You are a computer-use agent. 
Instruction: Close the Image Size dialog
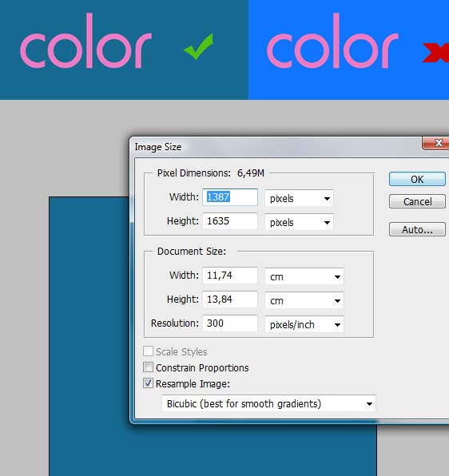click(x=436, y=143)
